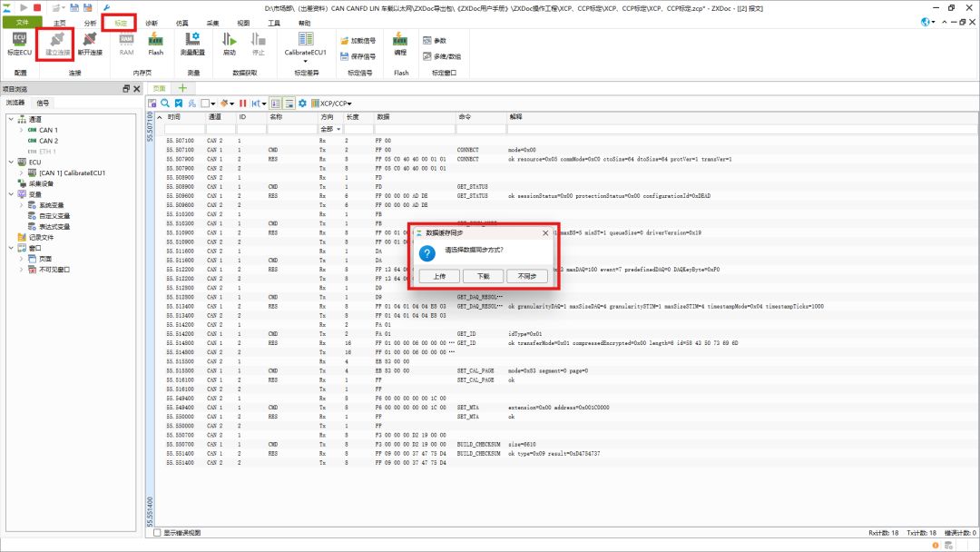Image resolution: width=980 pixels, height=552 pixels.
Task: Click the 上传 button in dialog
Action: pyautogui.click(x=439, y=276)
